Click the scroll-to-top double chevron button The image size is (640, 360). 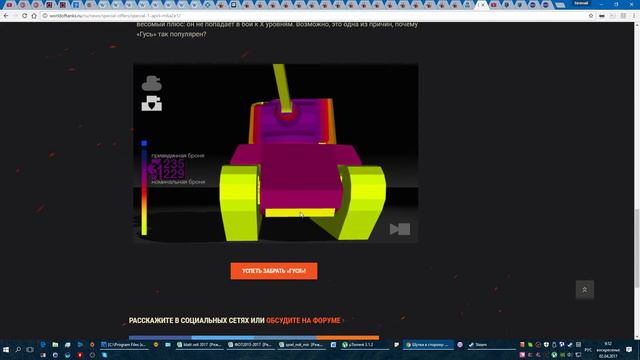584,289
